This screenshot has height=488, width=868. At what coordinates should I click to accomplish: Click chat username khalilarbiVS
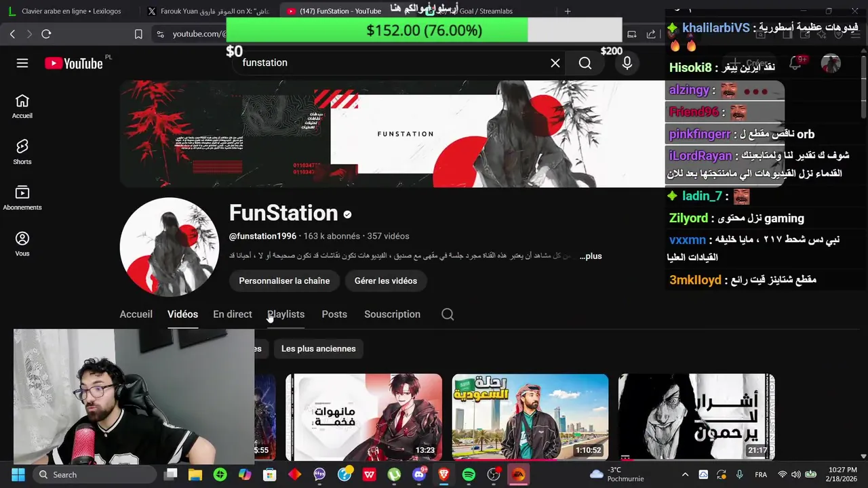coord(716,28)
